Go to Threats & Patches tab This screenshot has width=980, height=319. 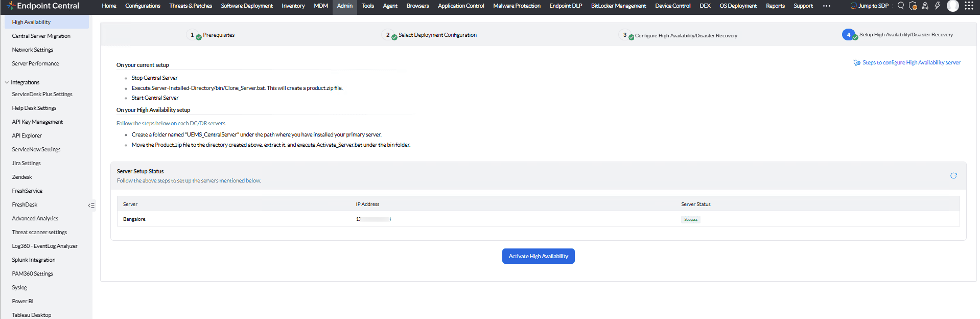191,6
